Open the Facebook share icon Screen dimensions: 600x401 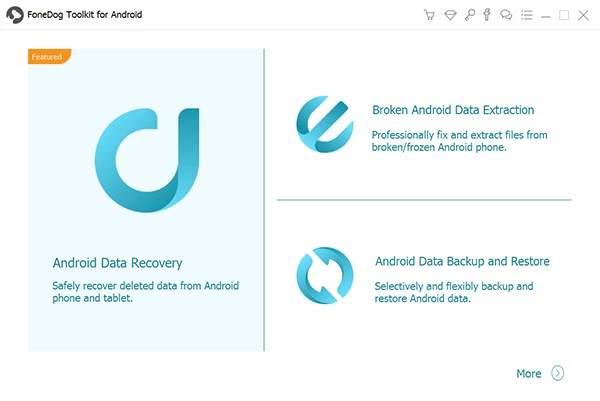(487, 15)
